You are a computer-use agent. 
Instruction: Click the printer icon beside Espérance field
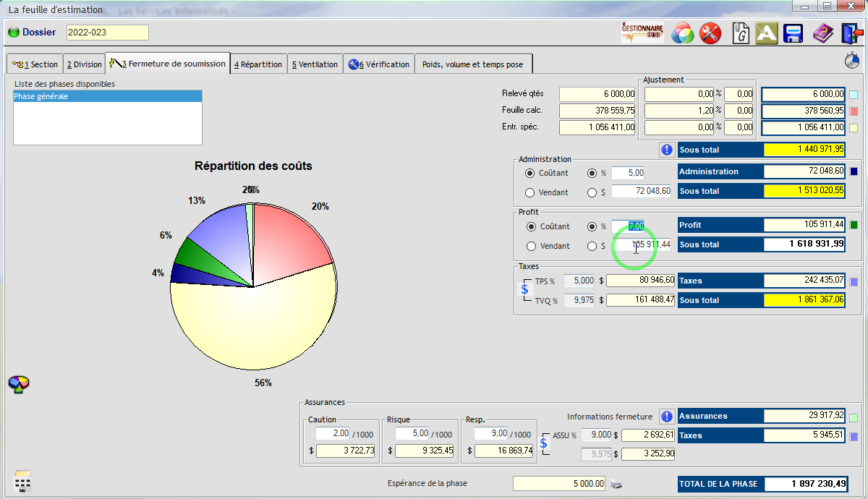(616, 484)
